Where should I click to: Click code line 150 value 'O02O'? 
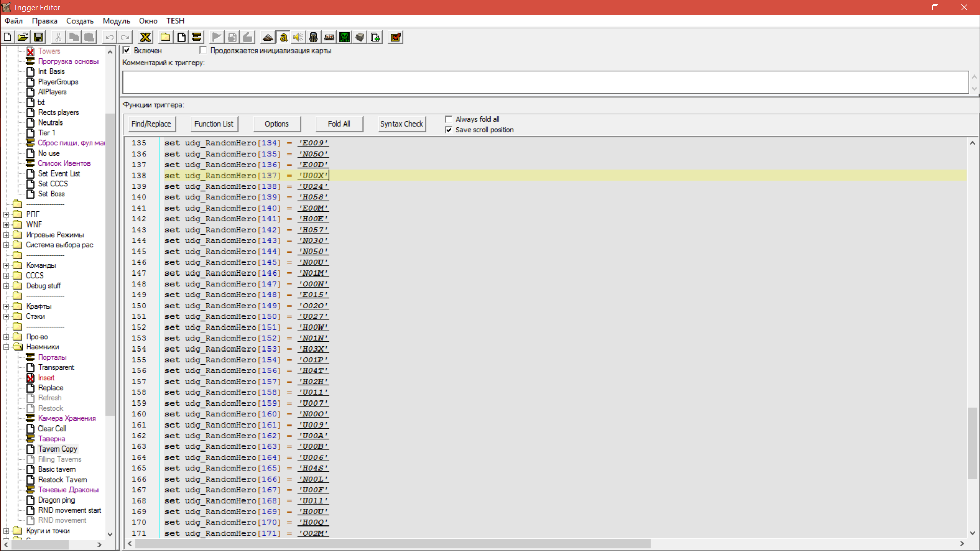313,306
